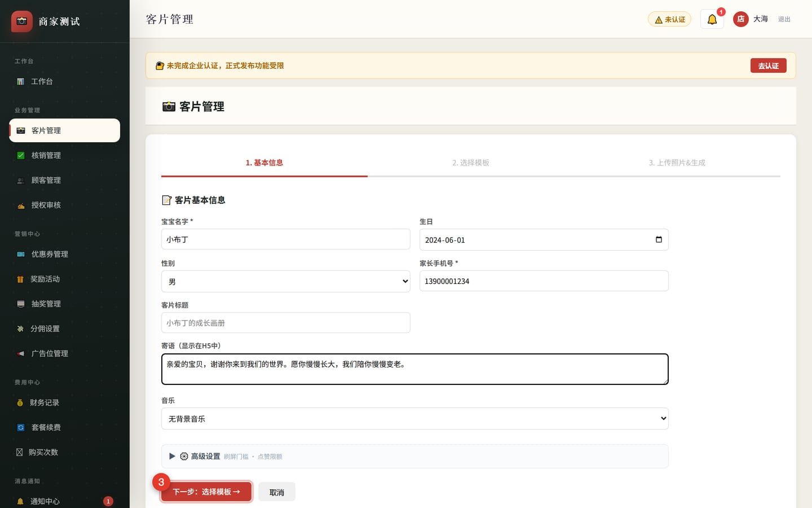This screenshot has height=508, width=812.
Task: Click the 通知中心 bell icon in sidebar
Action: tap(20, 501)
